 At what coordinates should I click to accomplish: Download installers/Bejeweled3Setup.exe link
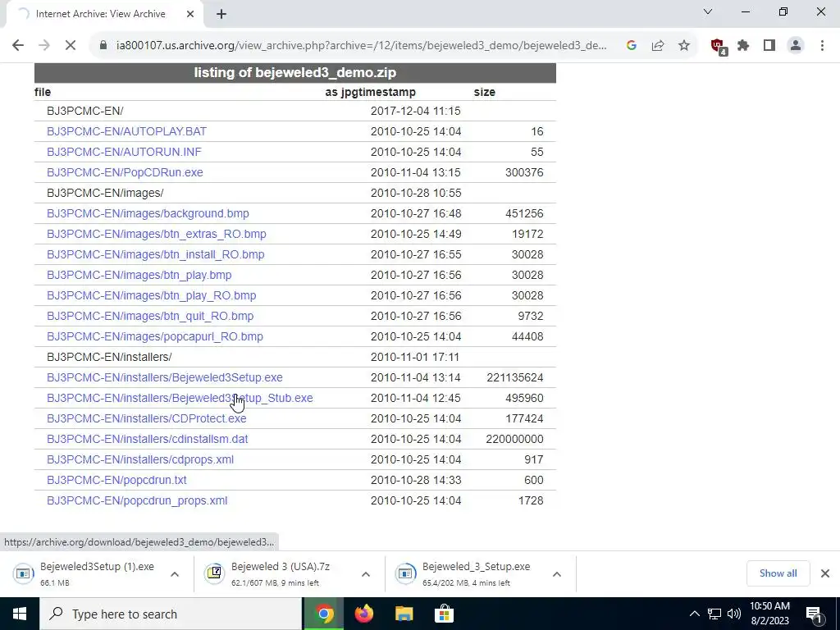[x=164, y=377]
